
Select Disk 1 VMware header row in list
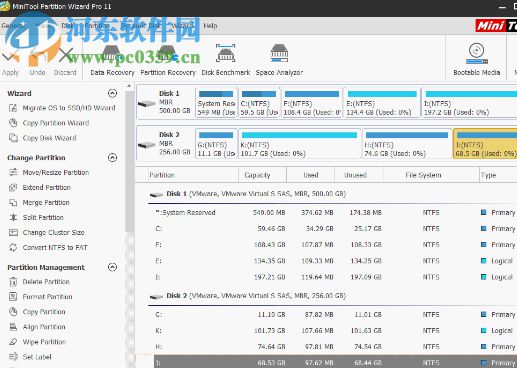pos(333,194)
